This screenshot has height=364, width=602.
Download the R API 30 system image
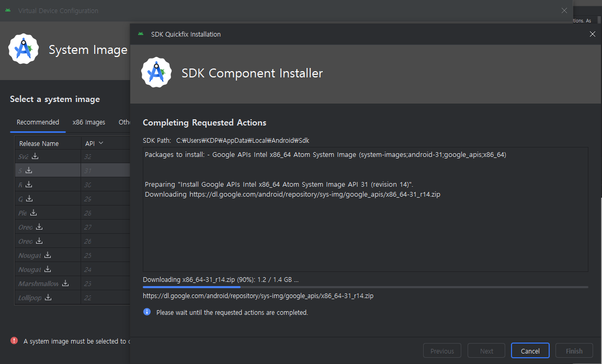[x=29, y=184]
